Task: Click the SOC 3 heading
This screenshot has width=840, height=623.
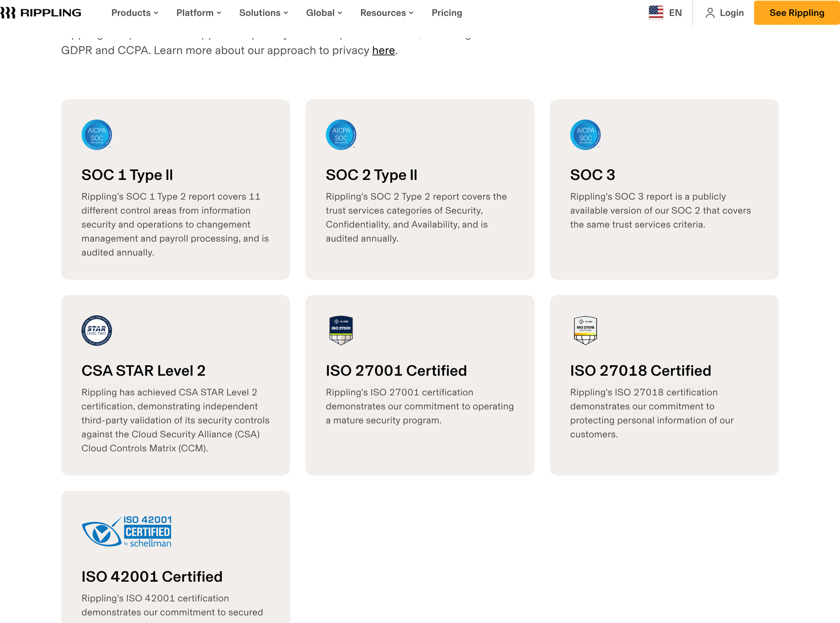Action: pyautogui.click(x=593, y=175)
